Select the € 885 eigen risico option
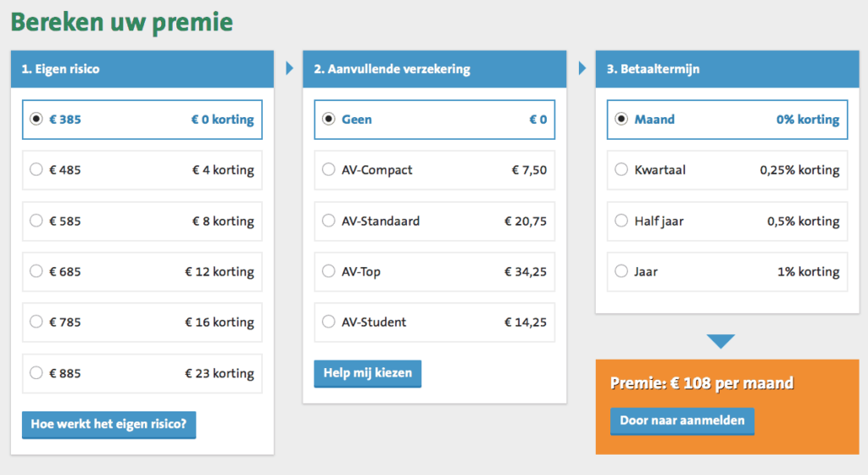Viewport: 868px width, 475px height. [36, 373]
